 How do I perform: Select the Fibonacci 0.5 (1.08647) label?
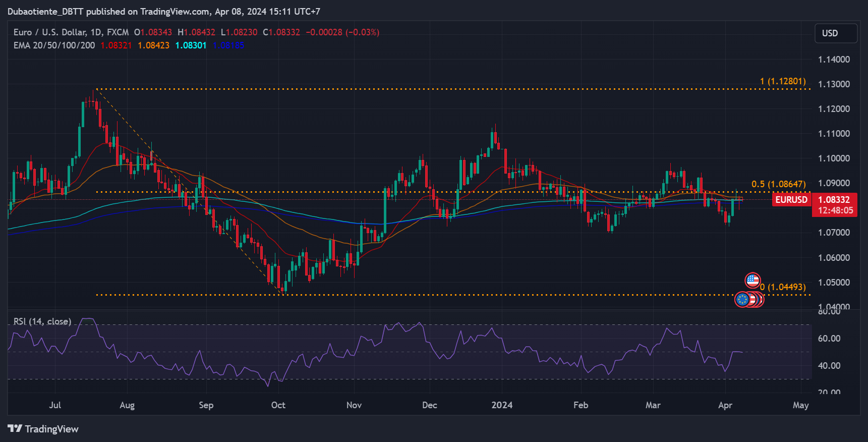778,184
